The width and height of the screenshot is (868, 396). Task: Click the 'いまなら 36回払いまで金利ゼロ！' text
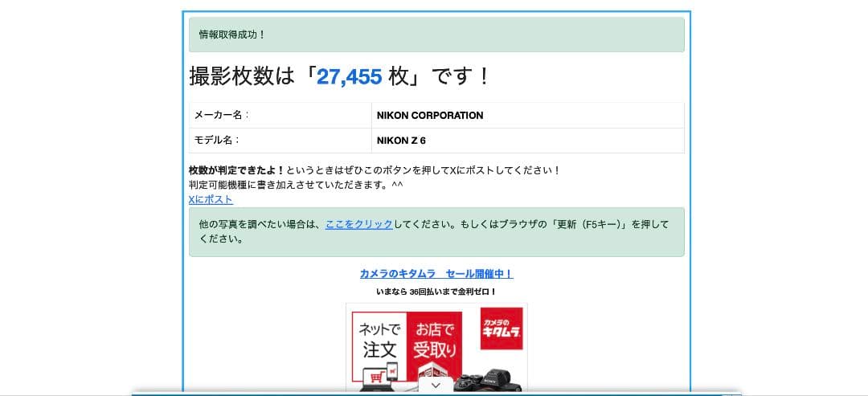click(436, 292)
